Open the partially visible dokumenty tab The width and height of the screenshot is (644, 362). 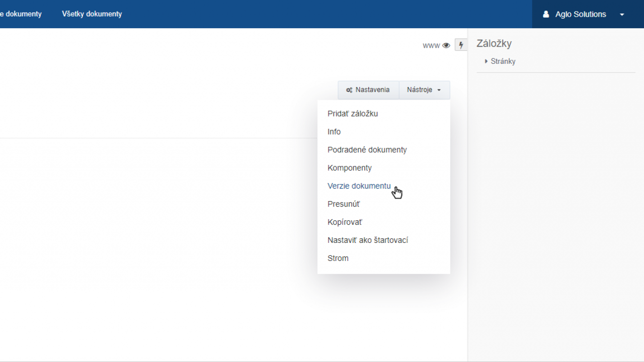[21, 14]
